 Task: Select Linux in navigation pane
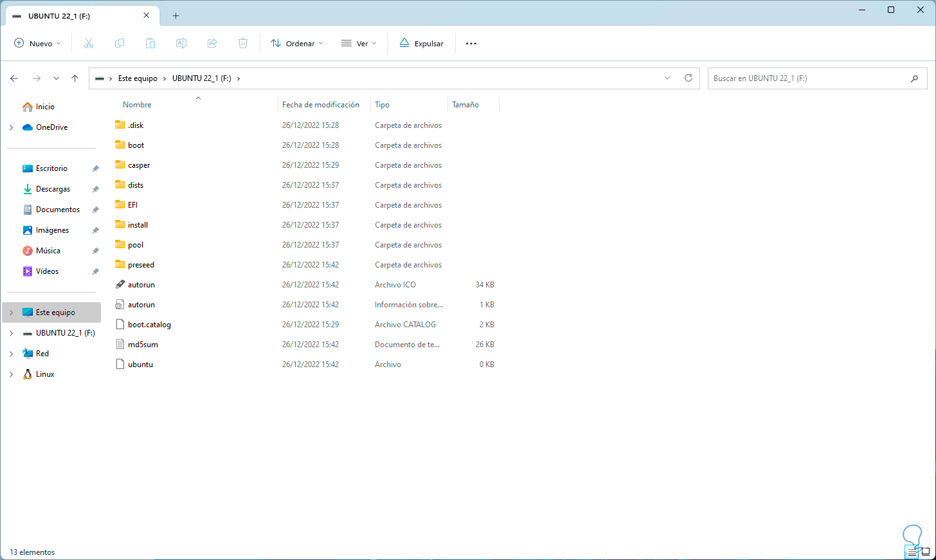tap(45, 374)
